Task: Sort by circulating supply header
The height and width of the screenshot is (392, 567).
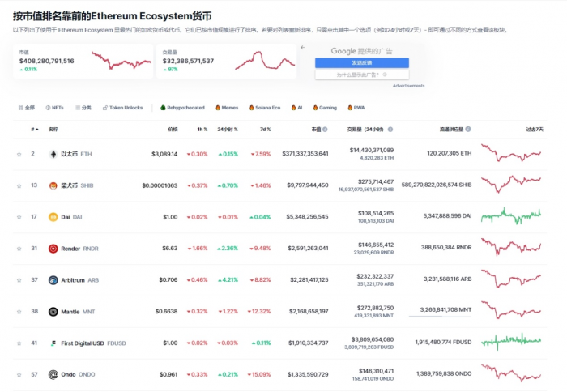Action: (x=451, y=130)
